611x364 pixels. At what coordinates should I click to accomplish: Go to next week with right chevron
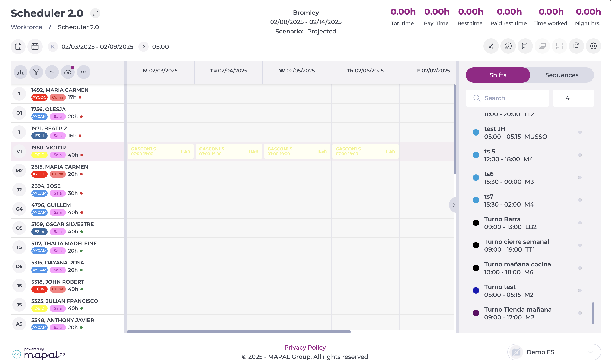144,47
